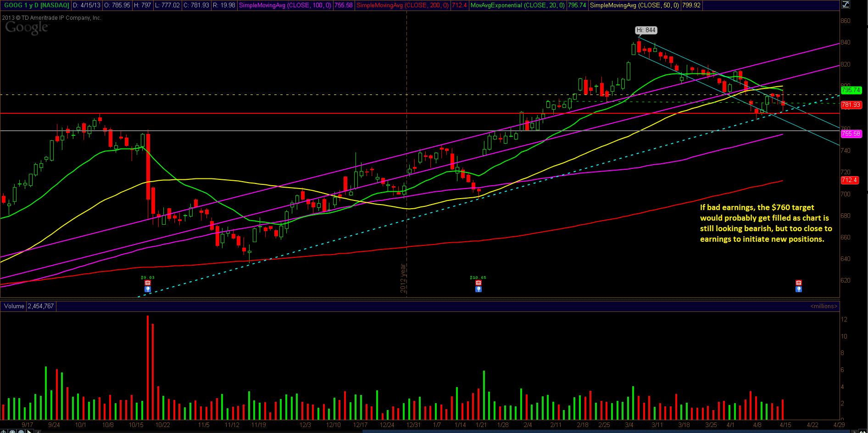
Task: Click the magenta 755.58 price bubble
Action: [851, 134]
